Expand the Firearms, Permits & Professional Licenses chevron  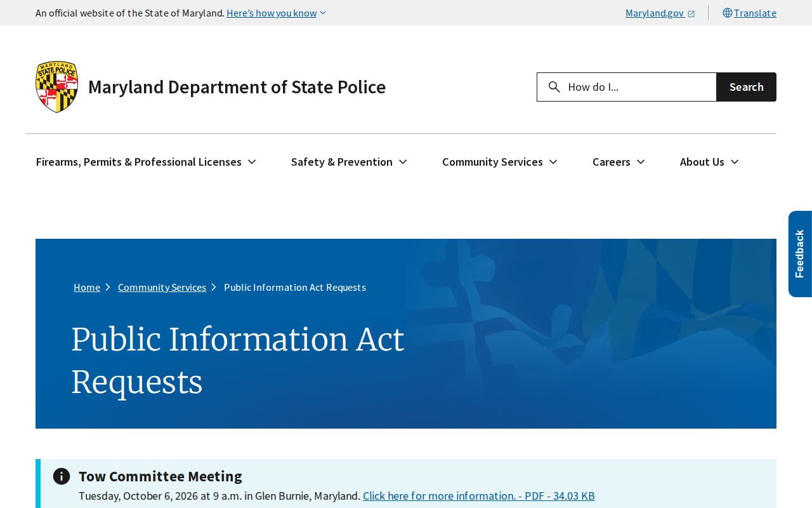[x=252, y=162]
